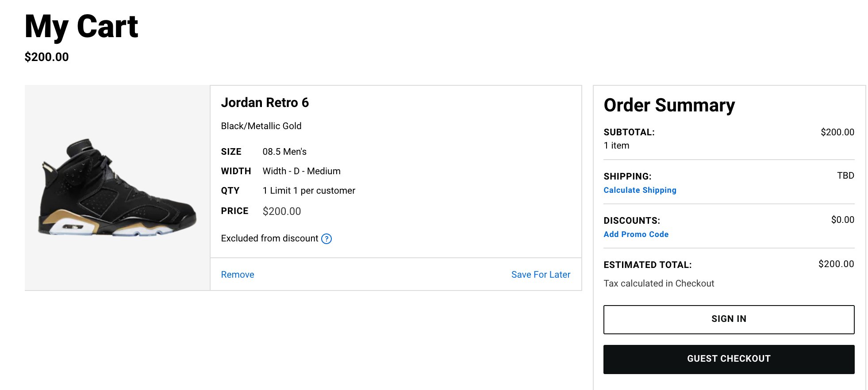
Task: Open the Calculate Shipping link
Action: [x=640, y=190]
